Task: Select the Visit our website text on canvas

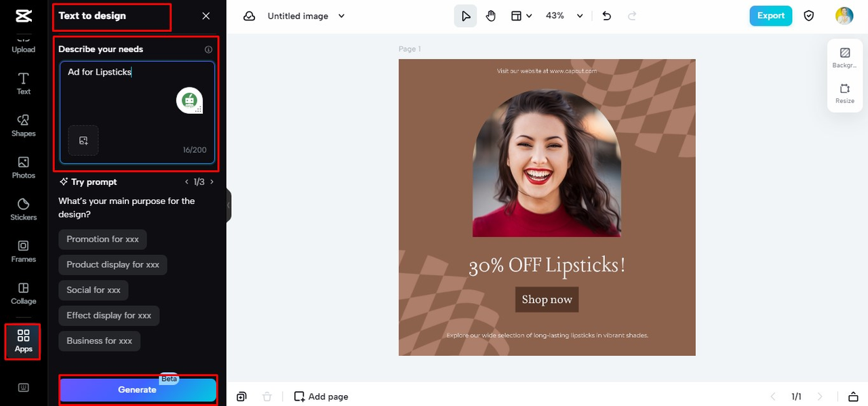Action: (x=547, y=70)
